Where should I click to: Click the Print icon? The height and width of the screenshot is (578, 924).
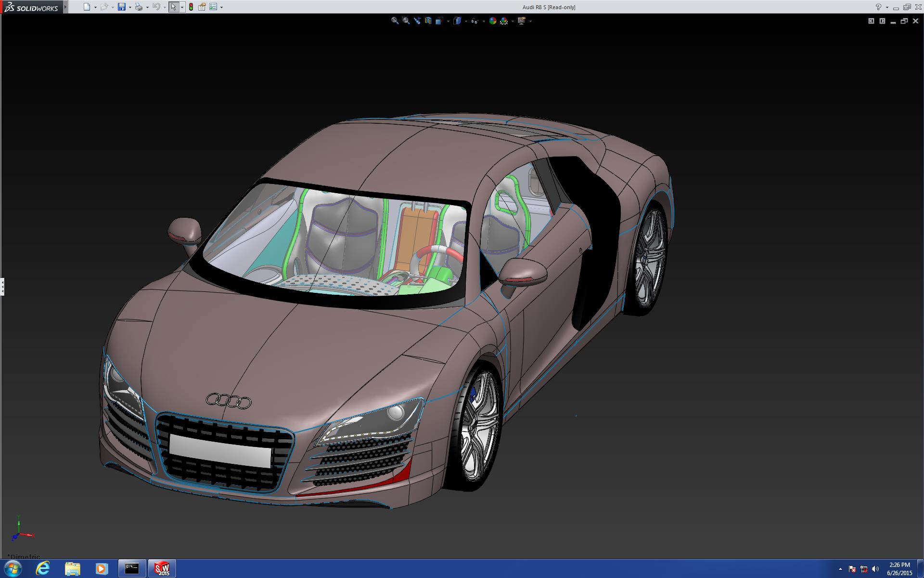[x=139, y=7]
